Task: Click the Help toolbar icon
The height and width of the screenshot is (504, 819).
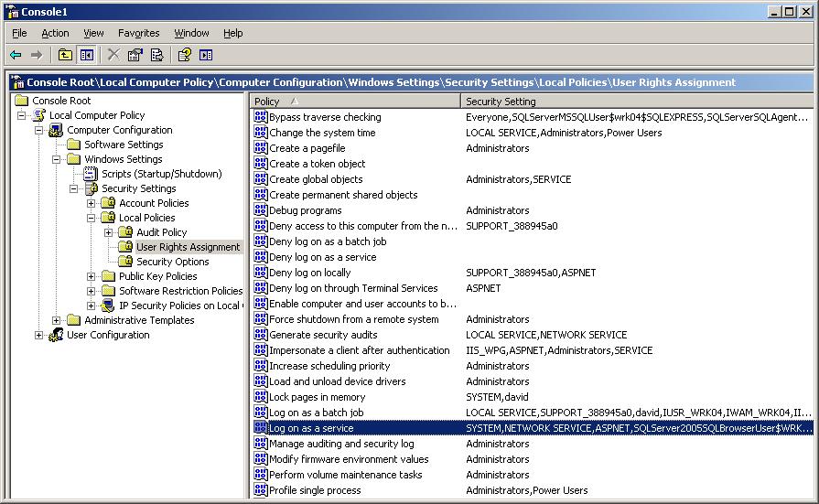Action: (184, 56)
